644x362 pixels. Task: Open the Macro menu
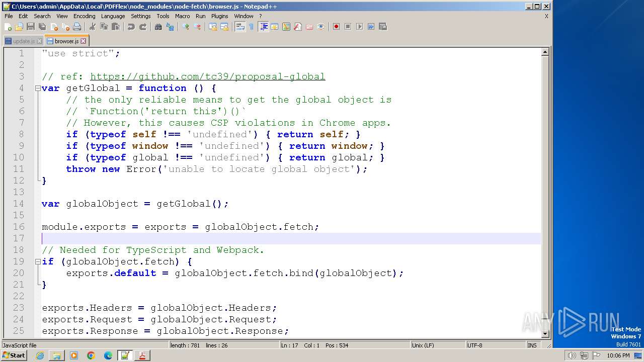pos(182,16)
